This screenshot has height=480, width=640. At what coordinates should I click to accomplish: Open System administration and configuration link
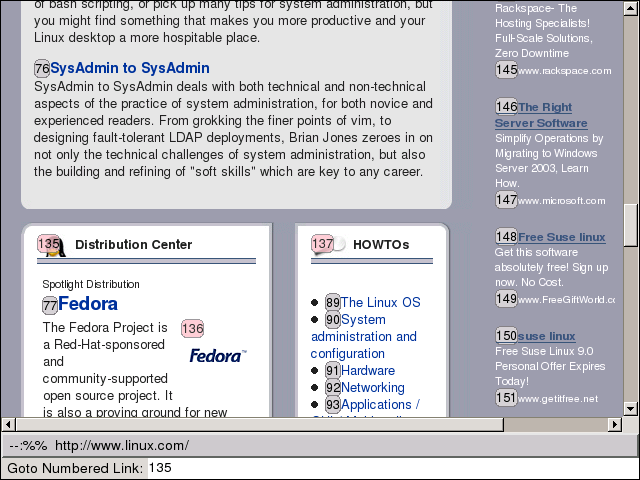363,336
